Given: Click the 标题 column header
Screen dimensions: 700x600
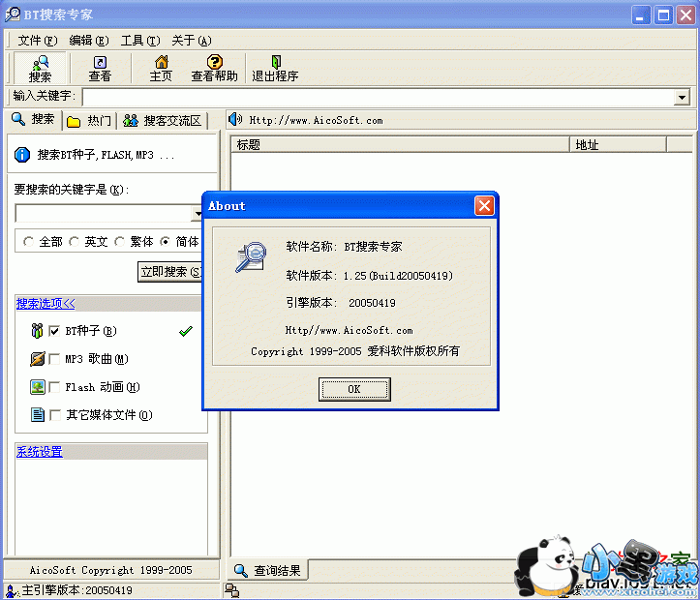Looking at the screenshot, I should [400, 145].
